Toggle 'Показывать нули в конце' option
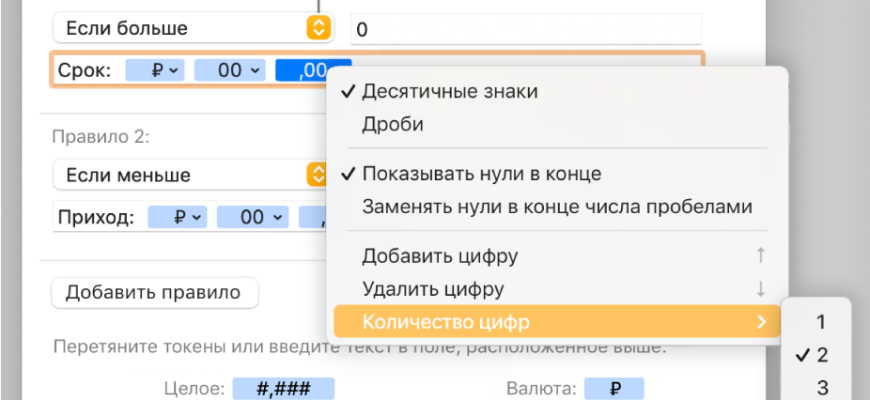 480,173
